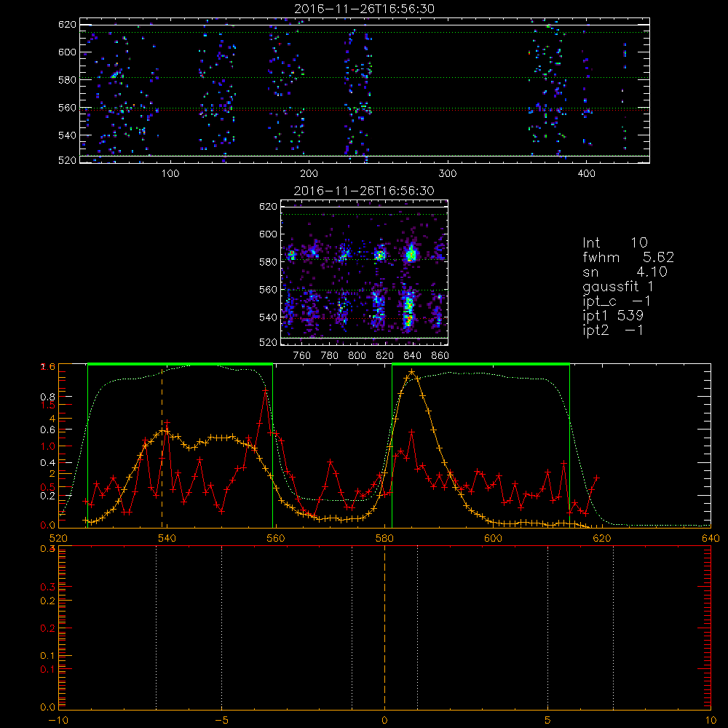Click the 'ipt_c -1' text
728x728 pixels.
tap(617, 301)
